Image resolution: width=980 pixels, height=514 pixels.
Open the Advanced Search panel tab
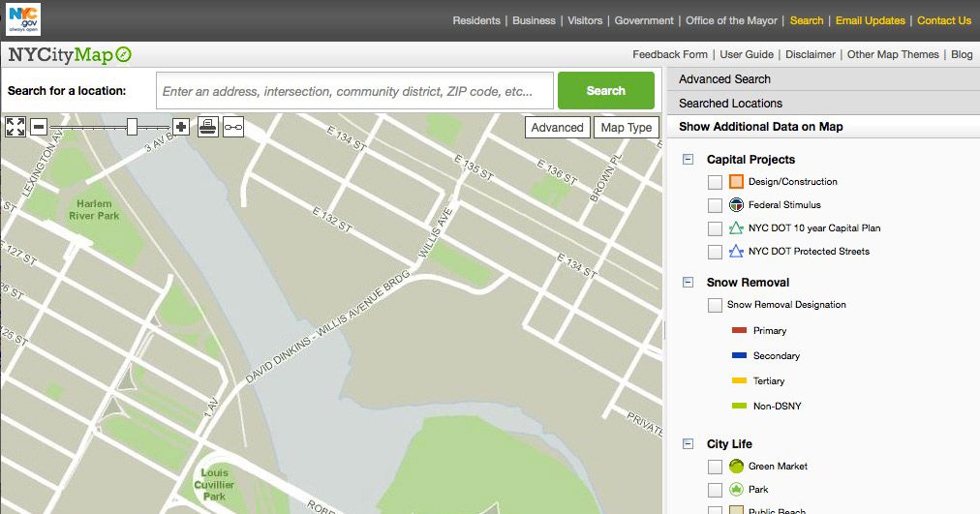[724, 79]
